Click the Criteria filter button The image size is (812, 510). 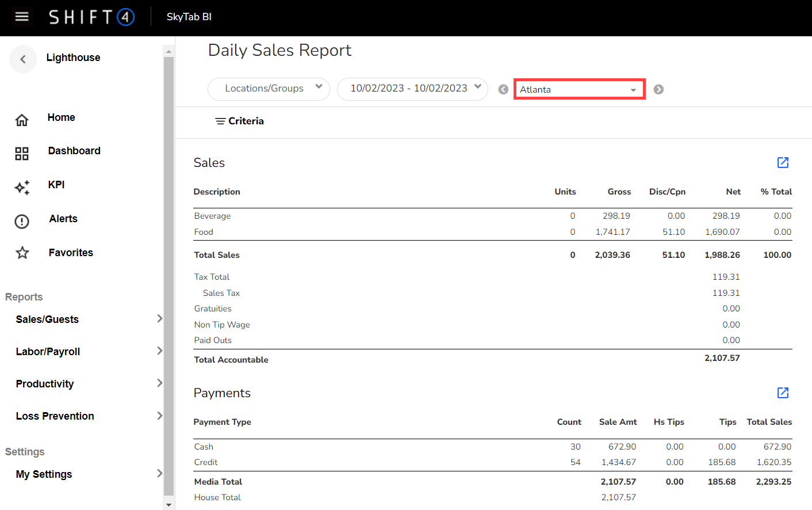(239, 121)
